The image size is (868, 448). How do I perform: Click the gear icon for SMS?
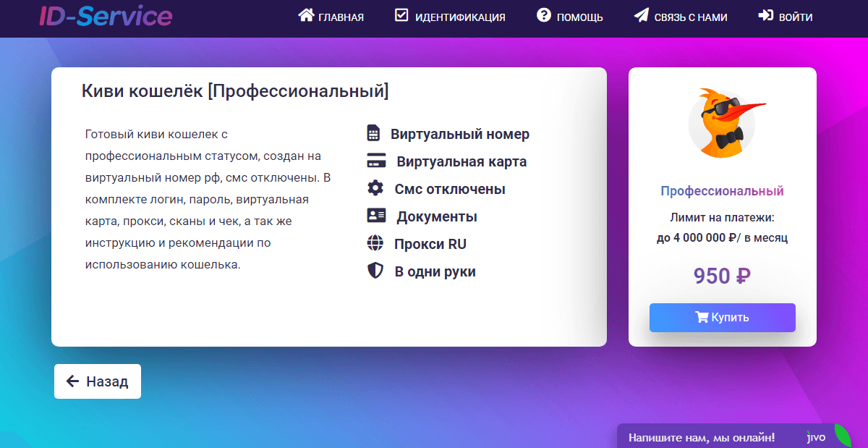coord(375,189)
